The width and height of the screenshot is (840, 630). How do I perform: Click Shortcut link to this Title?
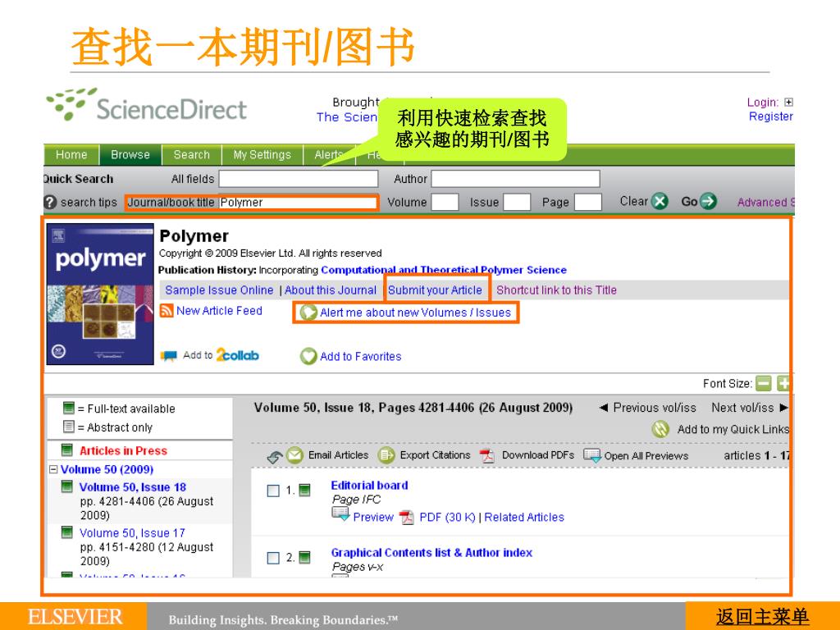[x=557, y=290]
